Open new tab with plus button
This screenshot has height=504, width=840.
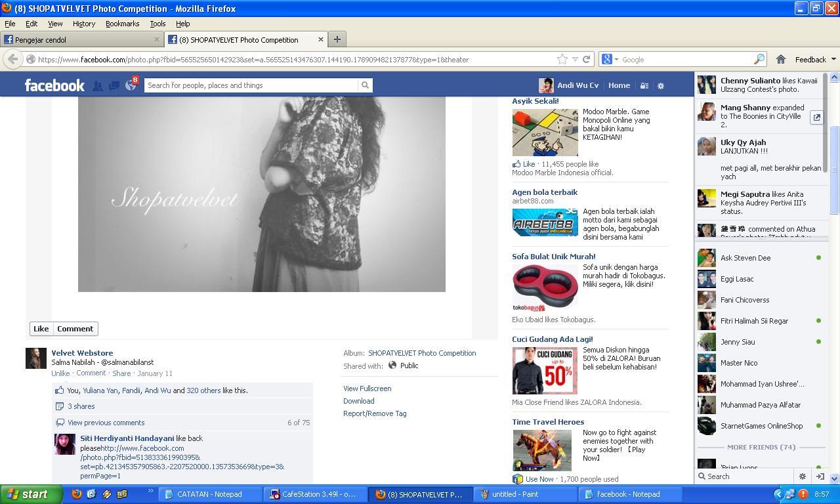pyautogui.click(x=337, y=39)
